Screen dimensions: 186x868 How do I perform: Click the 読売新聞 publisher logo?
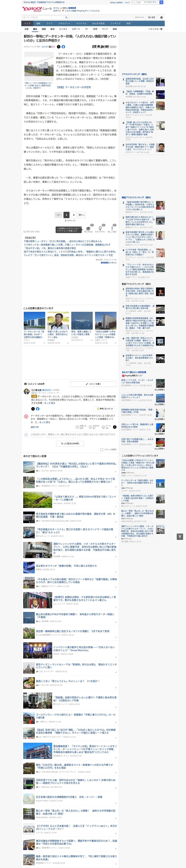coord(104,47)
